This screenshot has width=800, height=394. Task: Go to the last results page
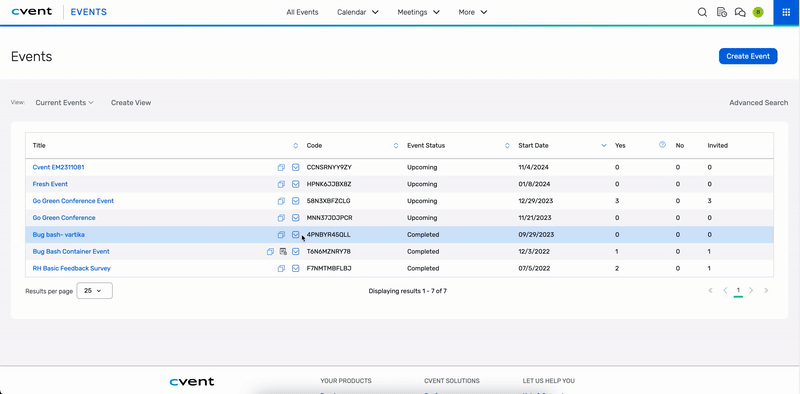point(766,290)
